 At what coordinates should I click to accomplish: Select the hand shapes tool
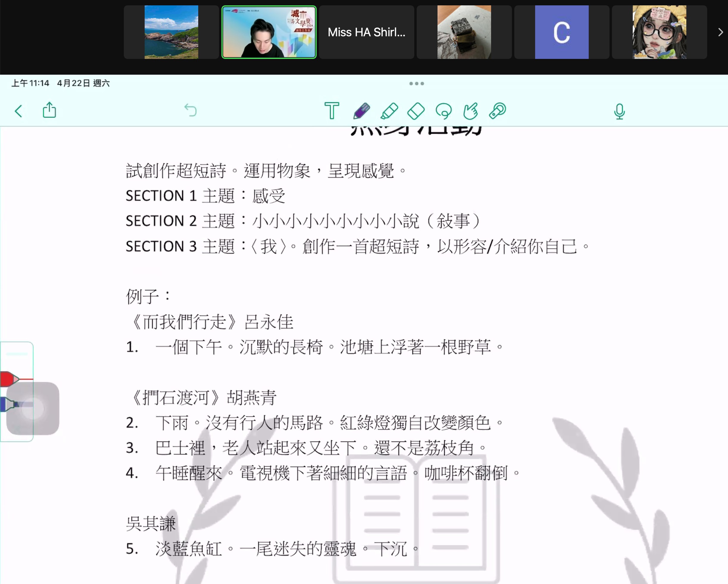(x=470, y=111)
